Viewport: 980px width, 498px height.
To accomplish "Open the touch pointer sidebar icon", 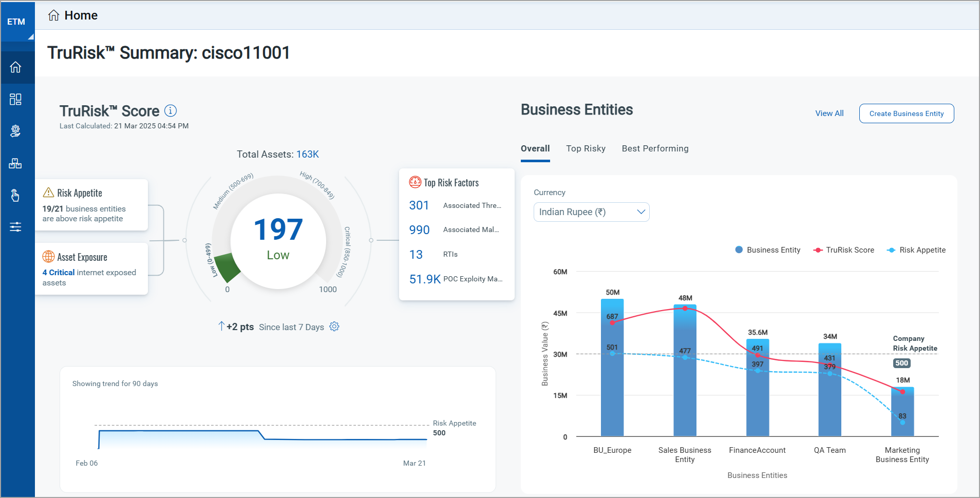I will [15, 195].
